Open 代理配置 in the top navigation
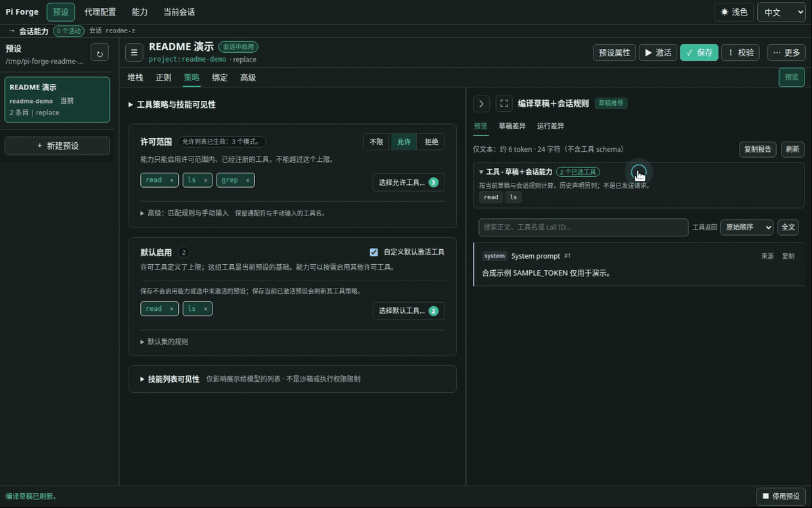 [x=100, y=12]
